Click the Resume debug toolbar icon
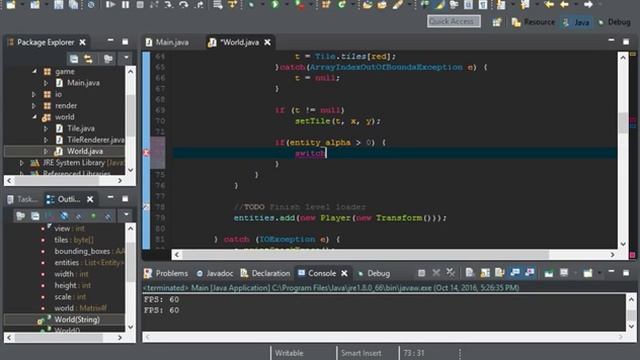Viewport: 640px width, 360px height. tap(110, 4)
